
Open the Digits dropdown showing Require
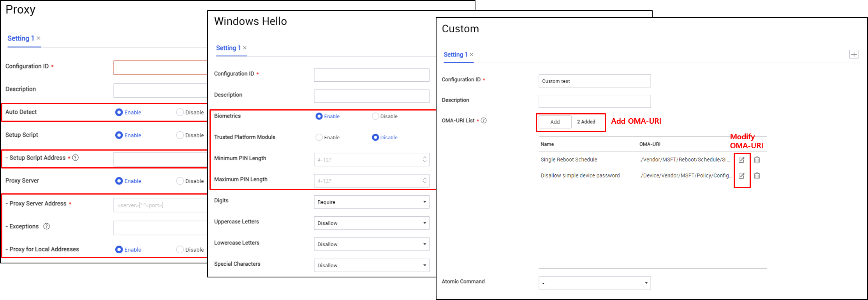coord(371,202)
